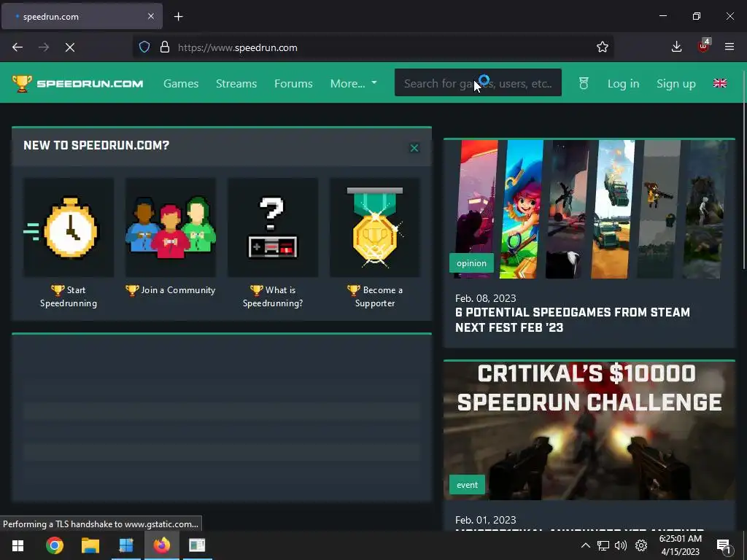Viewport: 747px width, 560px height.
Task: Click the question mark controller image
Action: tap(273, 227)
